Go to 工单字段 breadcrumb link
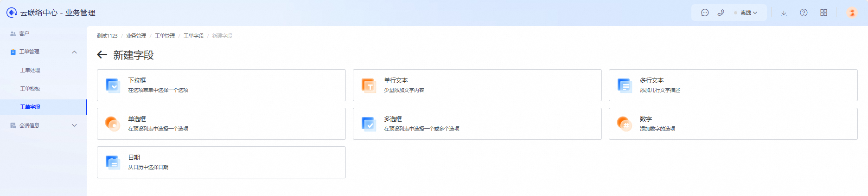Image resolution: width=868 pixels, height=196 pixels. pos(193,36)
